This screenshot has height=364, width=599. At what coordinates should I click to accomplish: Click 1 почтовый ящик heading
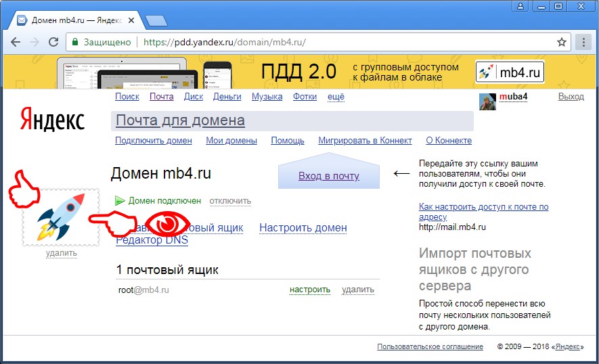click(167, 270)
